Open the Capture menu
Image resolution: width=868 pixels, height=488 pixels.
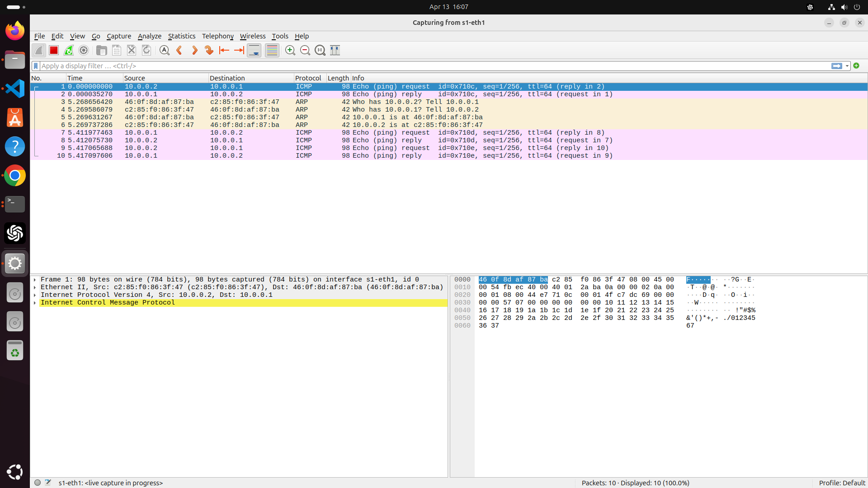click(x=119, y=36)
